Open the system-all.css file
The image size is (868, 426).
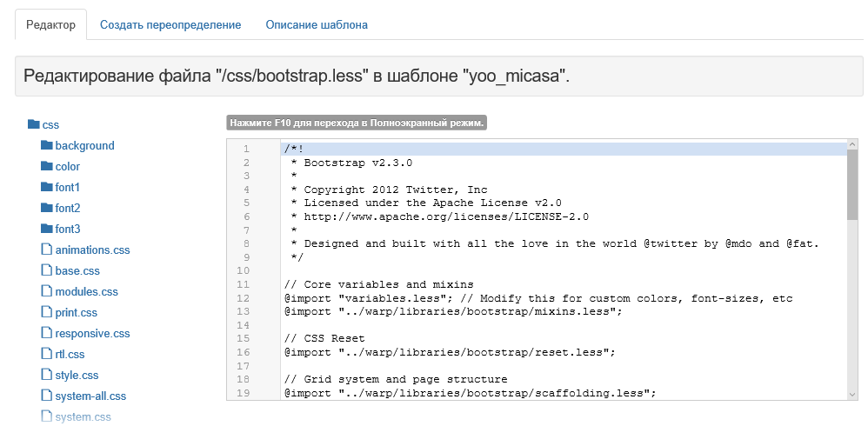tap(90, 396)
